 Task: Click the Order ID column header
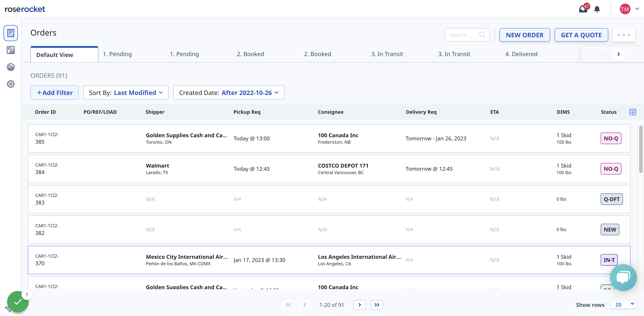pyautogui.click(x=45, y=112)
